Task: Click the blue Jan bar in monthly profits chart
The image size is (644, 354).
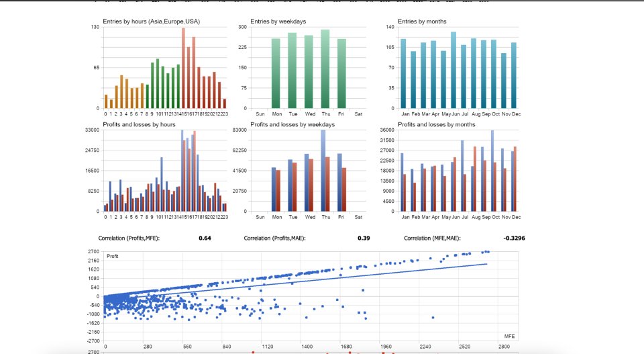Action: point(402,183)
